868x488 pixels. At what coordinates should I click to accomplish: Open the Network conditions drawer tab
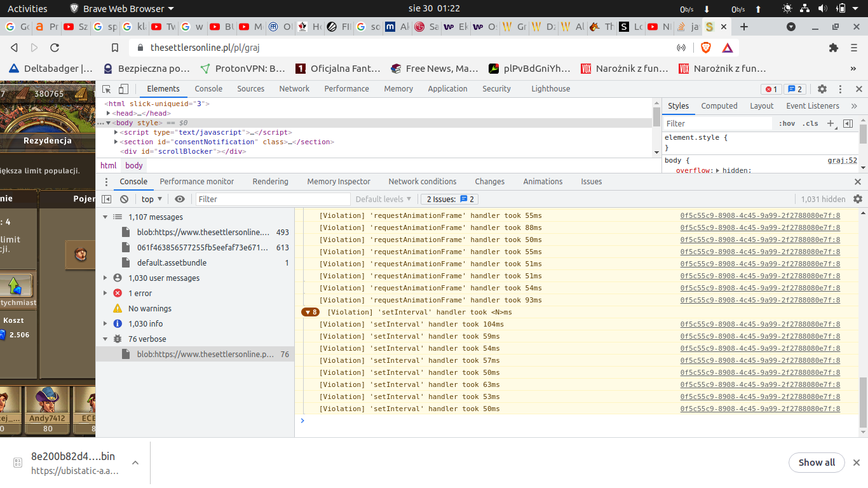click(423, 182)
